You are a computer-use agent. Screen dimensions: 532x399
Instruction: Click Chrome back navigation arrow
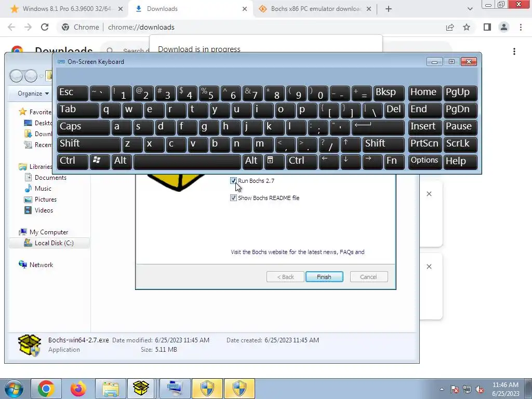[11, 27]
